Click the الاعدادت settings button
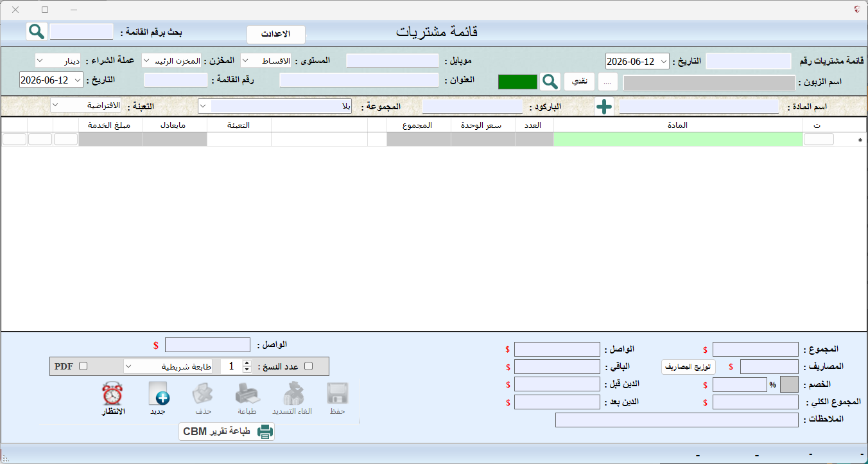Viewport: 868px width, 464px height. [276, 34]
